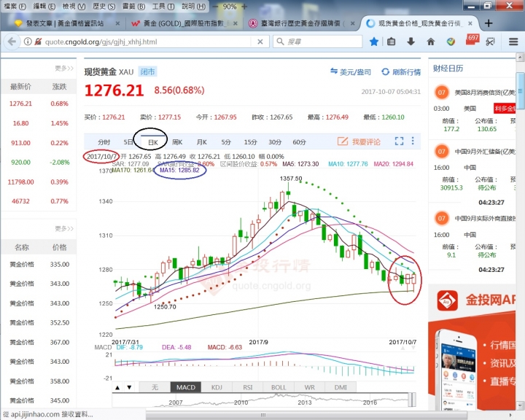Close the 臺灣銀行歷史黃金存摺牌價 tab
525x420 pixels.
(x=353, y=23)
